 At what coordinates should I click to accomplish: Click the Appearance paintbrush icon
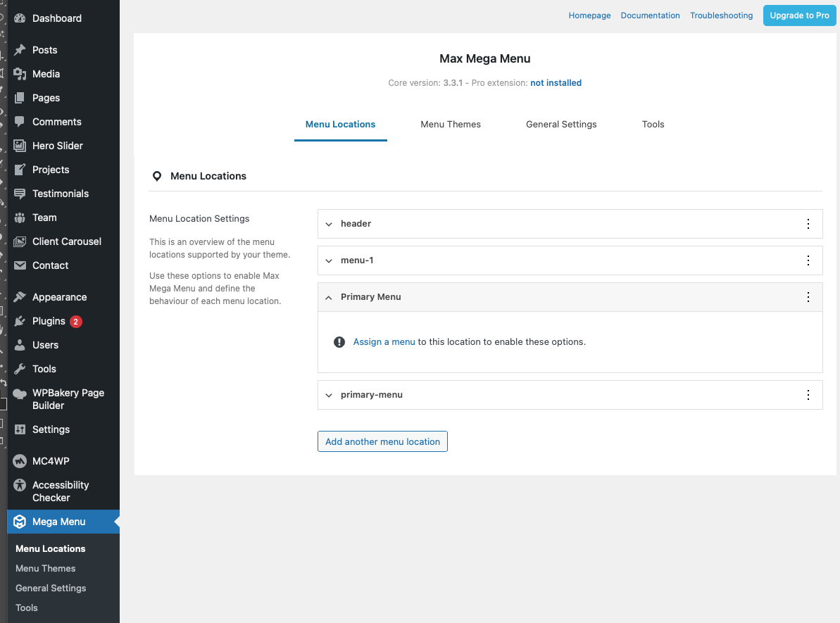click(20, 297)
